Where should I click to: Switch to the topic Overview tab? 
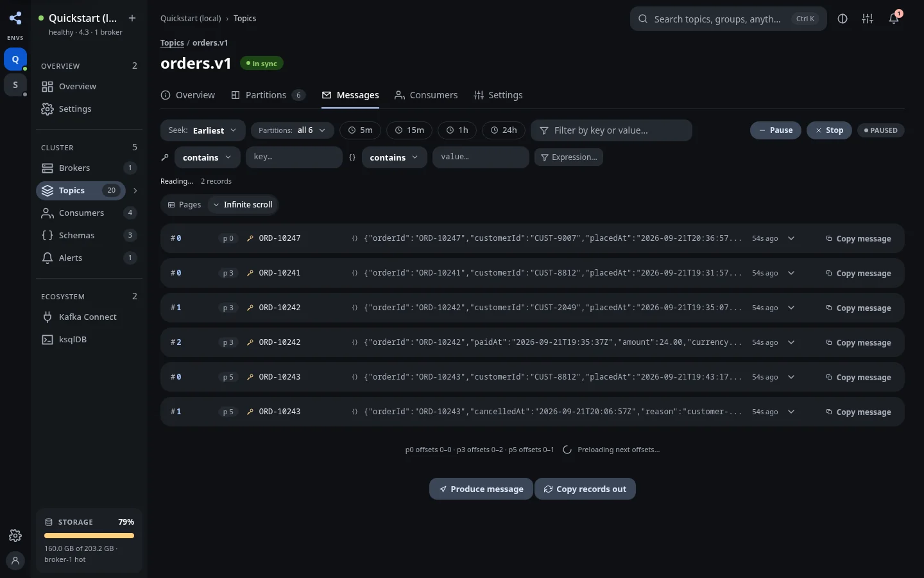click(x=188, y=95)
